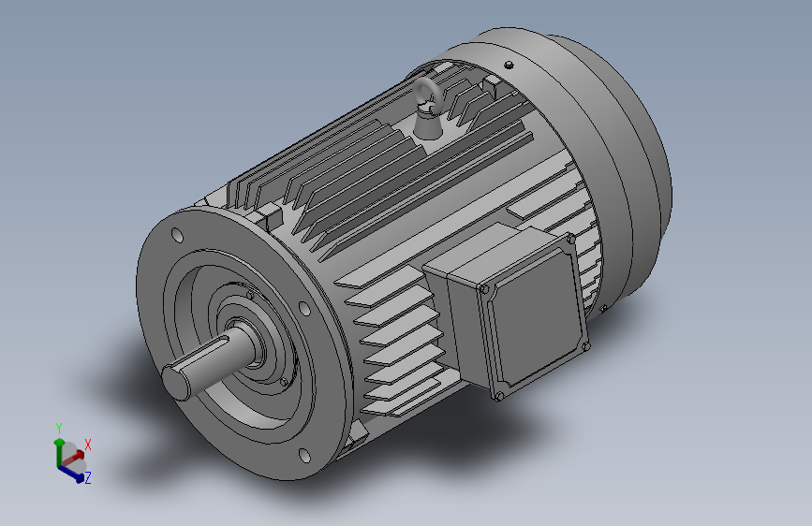The height and width of the screenshot is (526, 812).
Task: Click the right-side flange bolt hole
Action: [305, 309]
